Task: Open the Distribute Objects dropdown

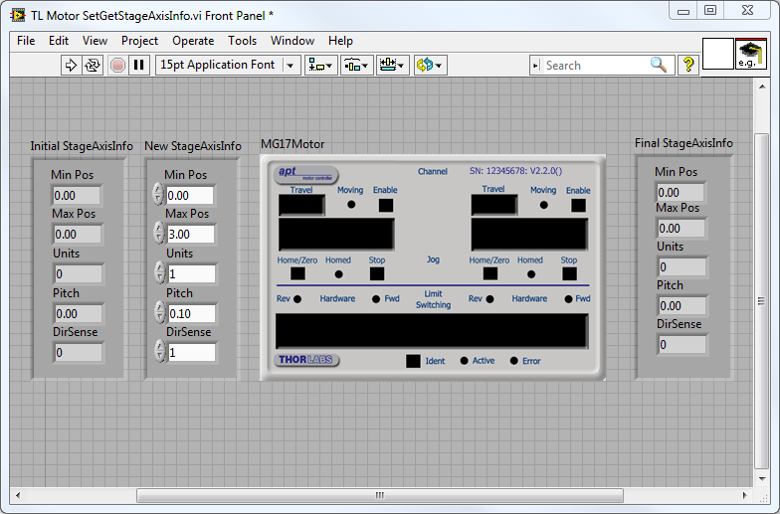Action: click(x=356, y=65)
